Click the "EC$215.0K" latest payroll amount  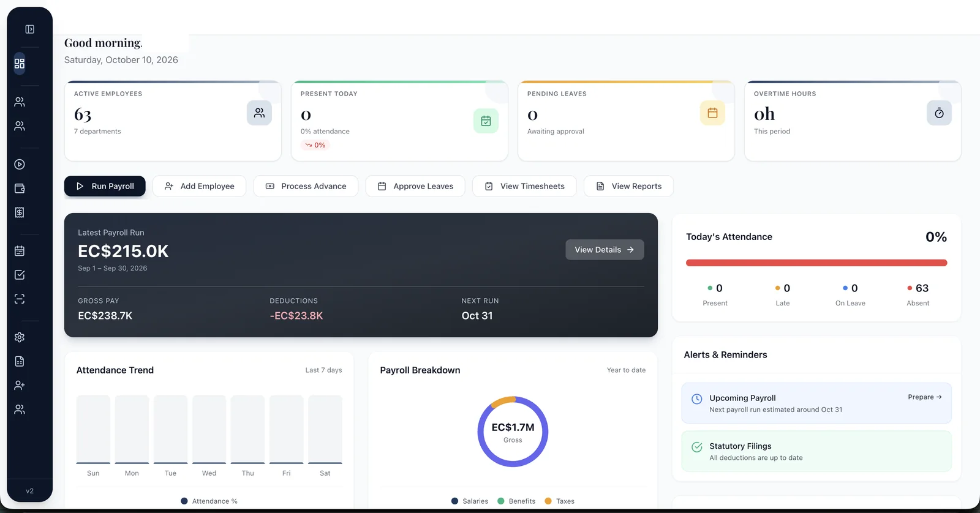click(x=123, y=251)
